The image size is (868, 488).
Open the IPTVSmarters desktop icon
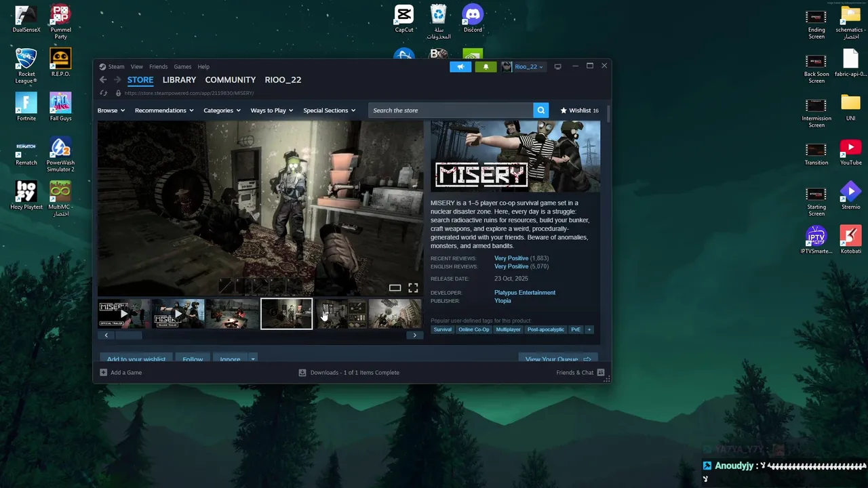816,239
